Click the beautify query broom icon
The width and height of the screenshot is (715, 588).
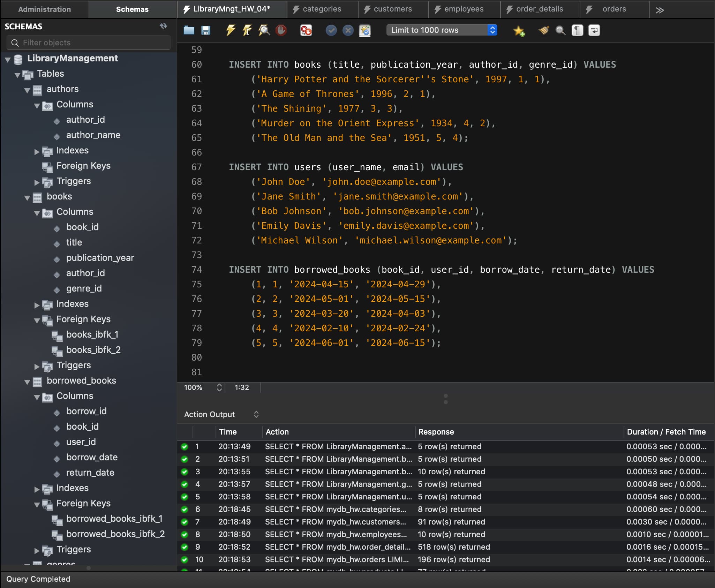click(543, 30)
